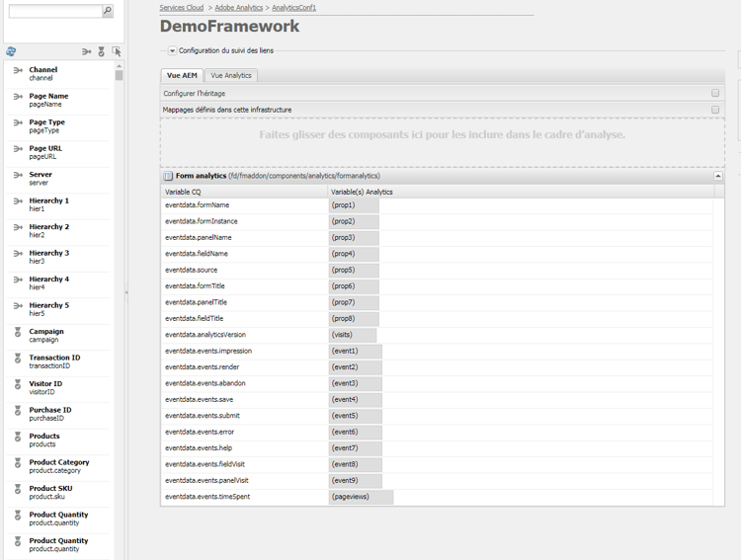Switch to Vue AEM tab
The image size is (741, 560).
click(x=182, y=76)
